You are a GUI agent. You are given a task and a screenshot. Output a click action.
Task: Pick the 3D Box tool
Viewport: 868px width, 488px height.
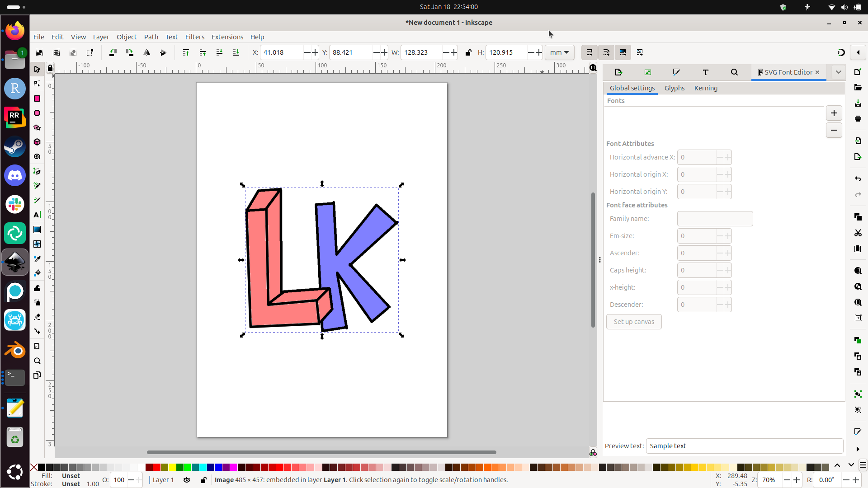[37, 142]
